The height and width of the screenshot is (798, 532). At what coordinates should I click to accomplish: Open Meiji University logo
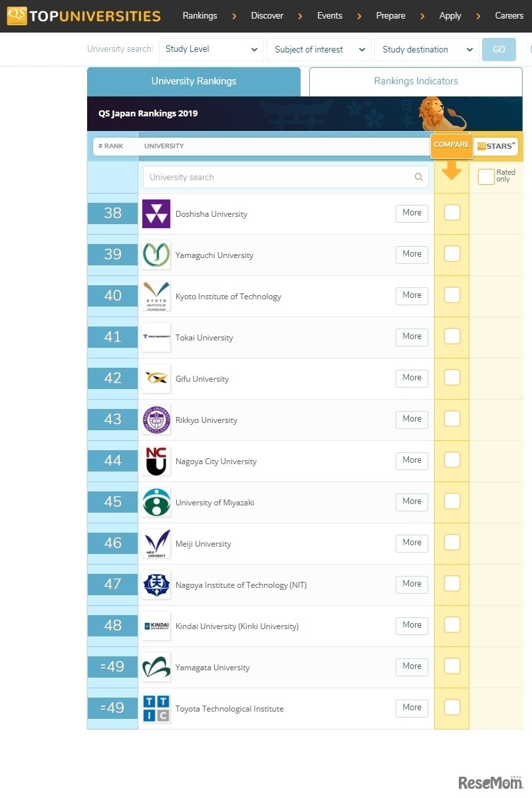pos(156,543)
